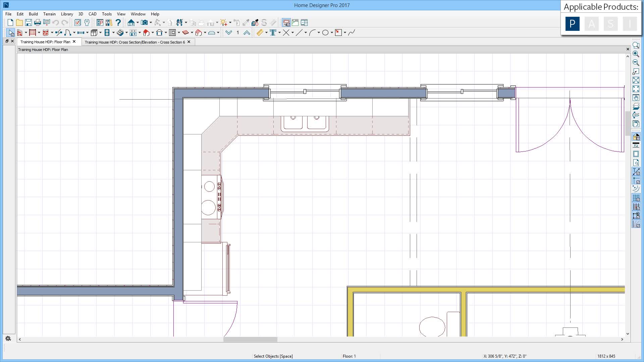Image resolution: width=644 pixels, height=362 pixels.
Task: Save the plan with the floppy disk icon
Action: (29, 23)
